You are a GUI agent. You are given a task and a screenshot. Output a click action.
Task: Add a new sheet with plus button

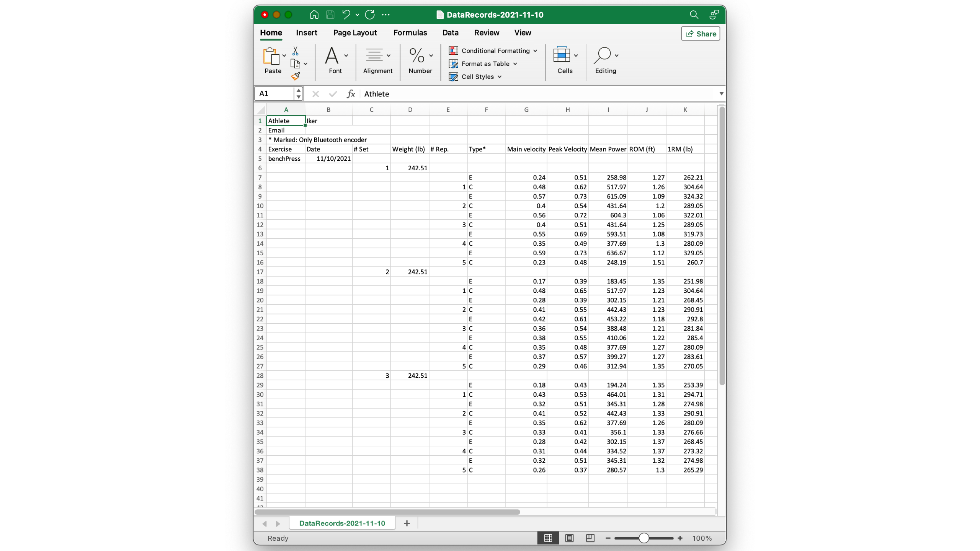click(407, 523)
